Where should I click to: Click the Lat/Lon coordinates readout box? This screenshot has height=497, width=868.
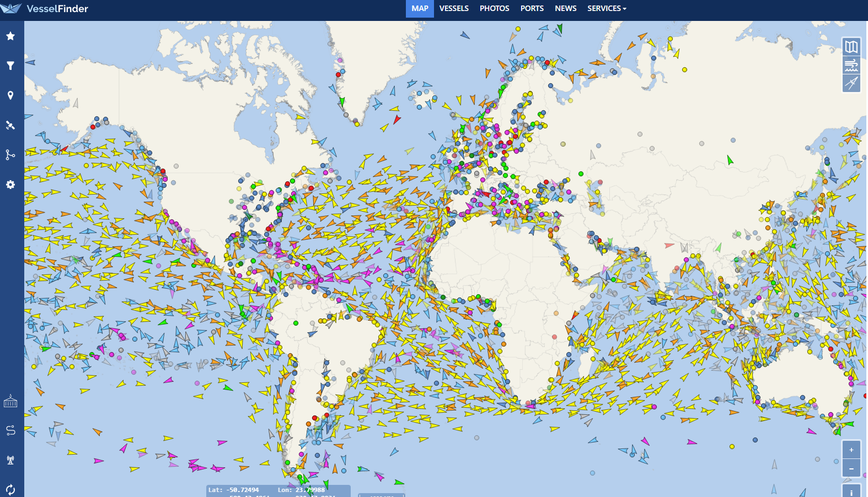point(278,491)
